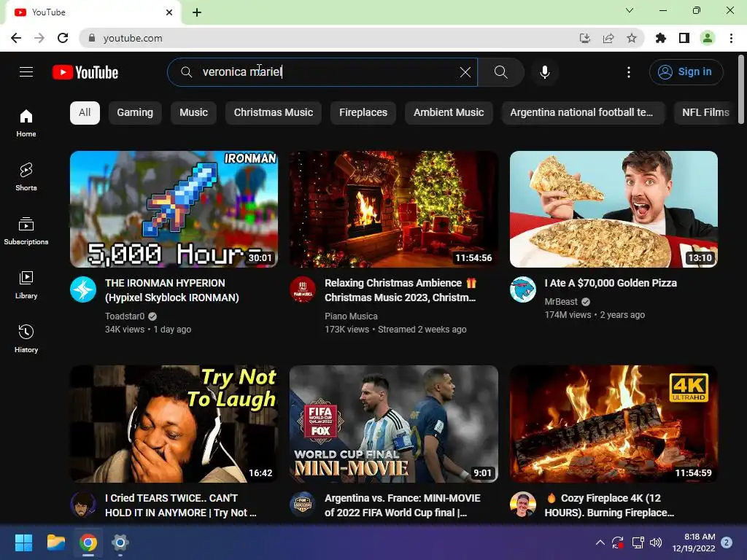Click the install app icon in address bar

point(585,38)
